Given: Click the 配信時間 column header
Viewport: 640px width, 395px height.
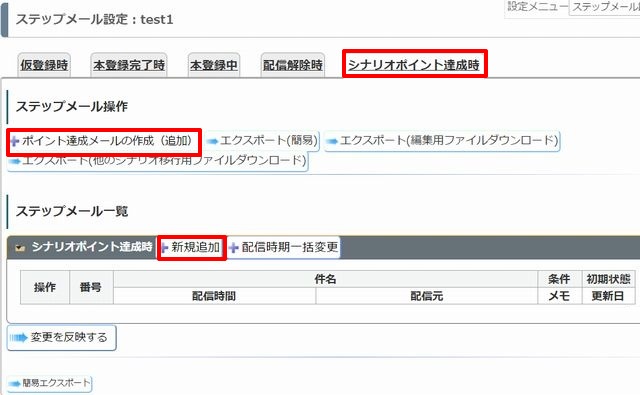Looking at the screenshot, I should pyautogui.click(x=214, y=296).
